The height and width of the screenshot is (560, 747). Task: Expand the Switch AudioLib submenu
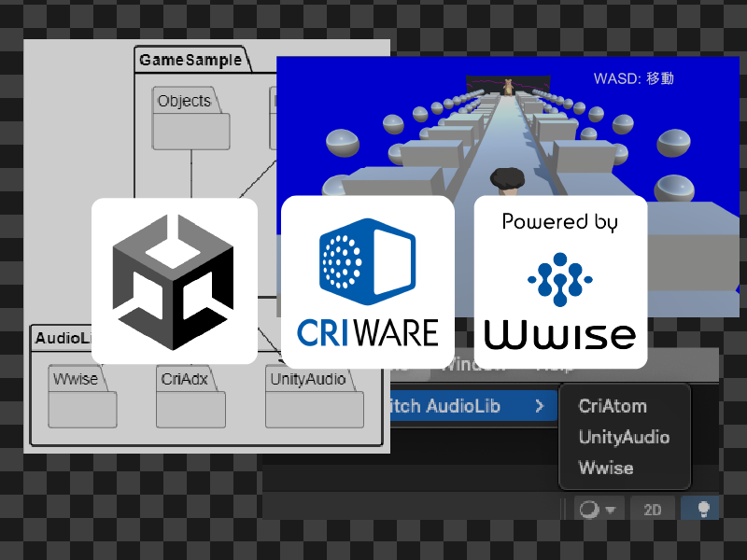(467, 406)
